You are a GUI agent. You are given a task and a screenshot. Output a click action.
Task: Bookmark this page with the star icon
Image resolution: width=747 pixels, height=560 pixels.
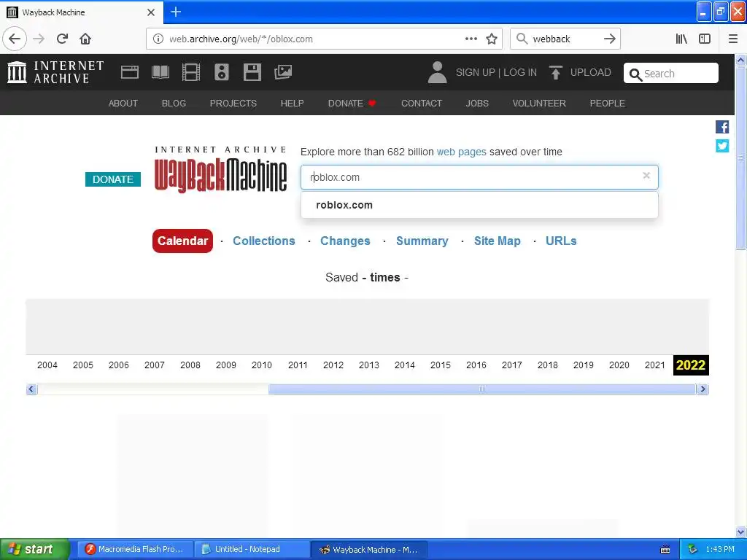coord(492,39)
